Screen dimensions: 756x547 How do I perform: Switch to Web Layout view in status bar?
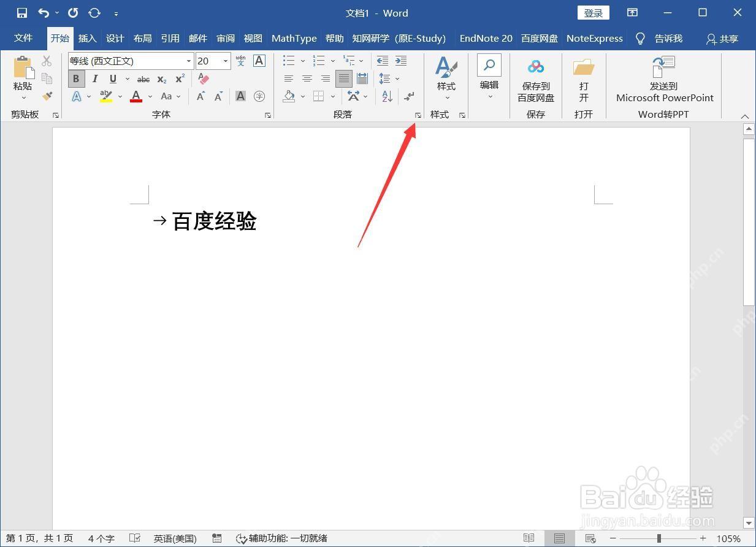(x=590, y=538)
